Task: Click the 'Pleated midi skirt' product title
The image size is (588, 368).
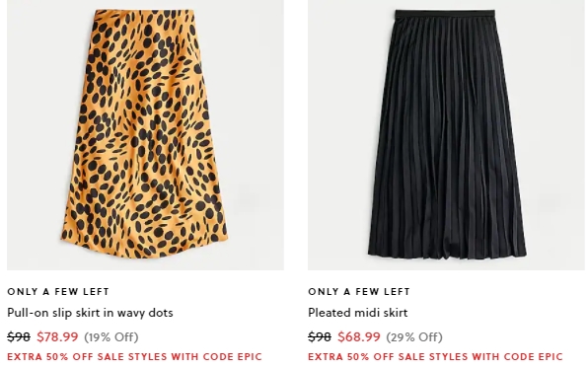Action: [358, 313]
